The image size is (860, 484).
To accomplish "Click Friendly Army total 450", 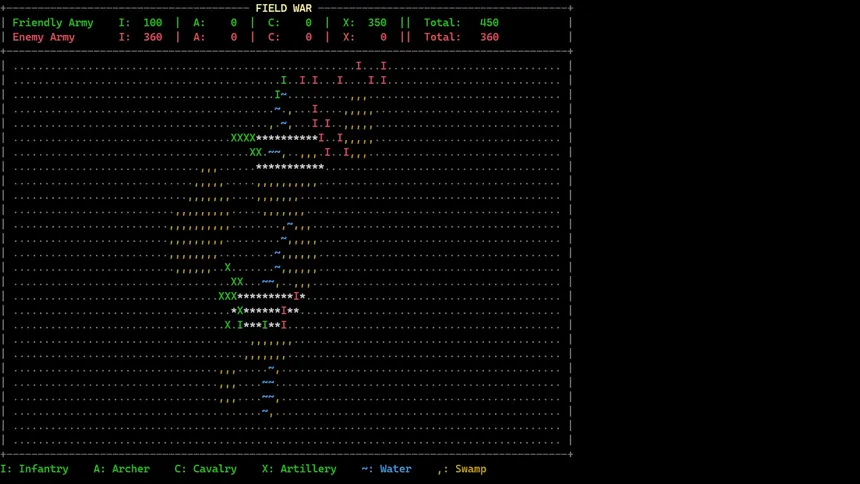I will tap(489, 22).
